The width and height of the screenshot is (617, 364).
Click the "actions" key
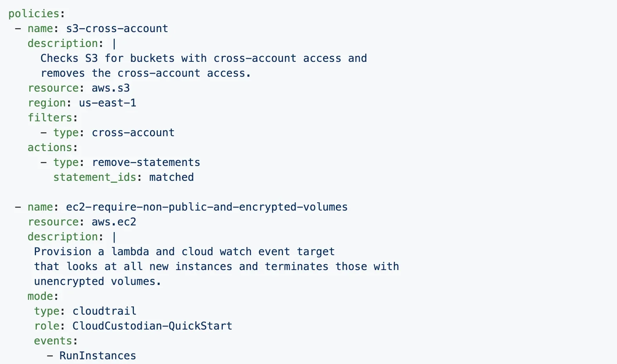(50, 148)
